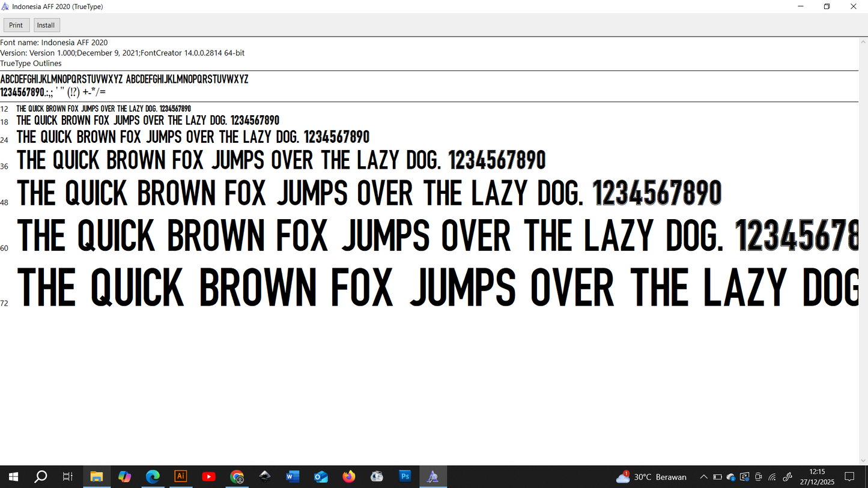
Task: Open the YouTube taskbar app
Action: point(208,477)
